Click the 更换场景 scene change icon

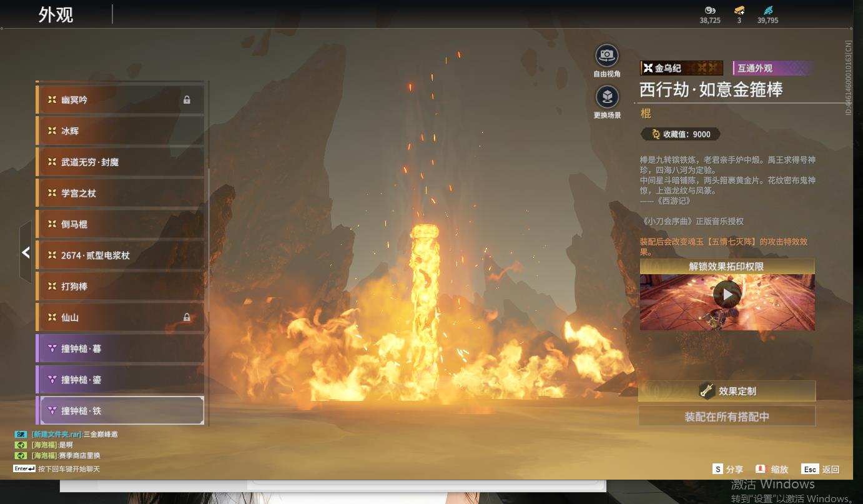(x=606, y=97)
